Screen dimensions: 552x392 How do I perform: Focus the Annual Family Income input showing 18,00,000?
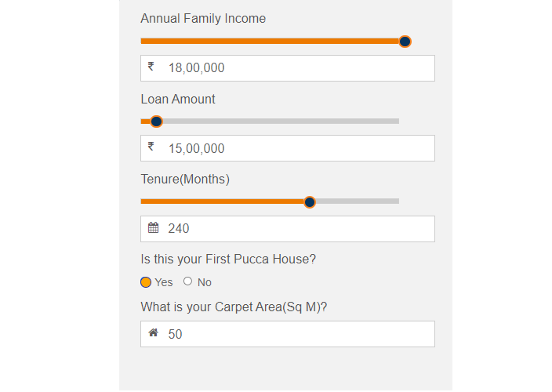pyautogui.click(x=288, y=68)
